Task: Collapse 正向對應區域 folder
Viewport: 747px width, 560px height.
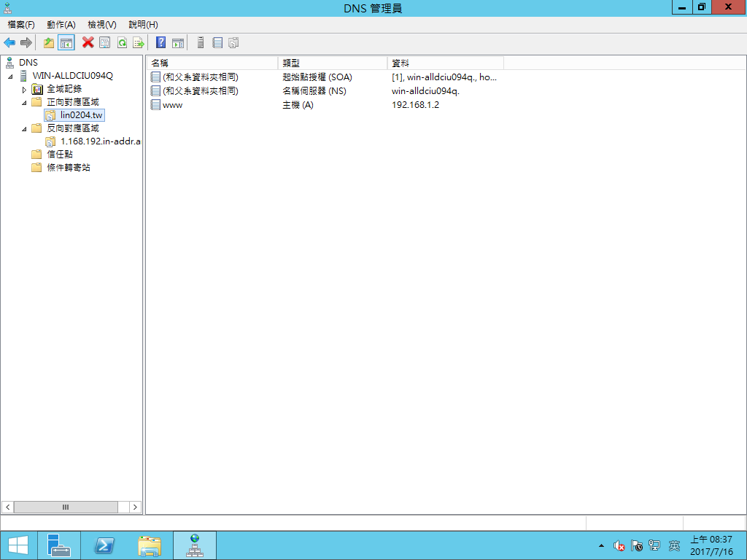Action: [24, 102]
